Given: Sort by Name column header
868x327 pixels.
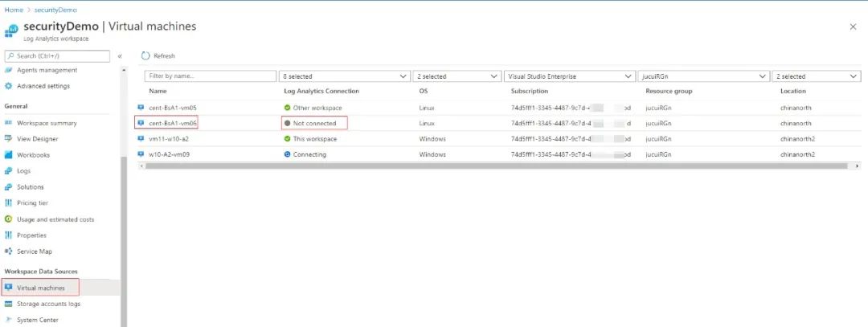Looking at the screenshot, I should tap(158, 91).
